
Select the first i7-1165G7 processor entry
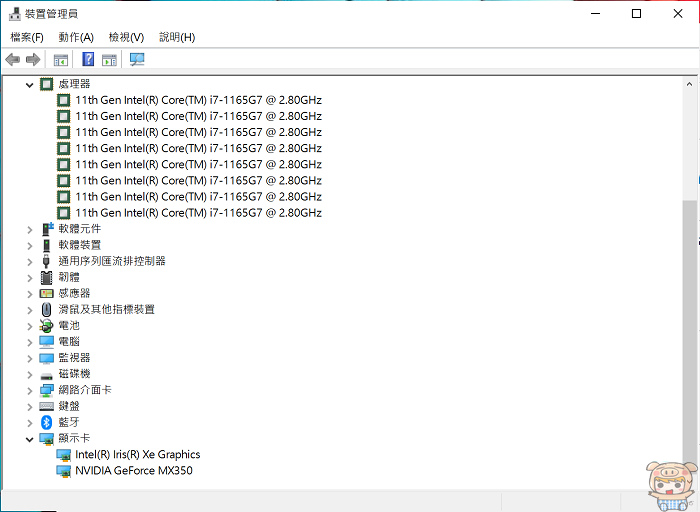[x=198, y=100]
